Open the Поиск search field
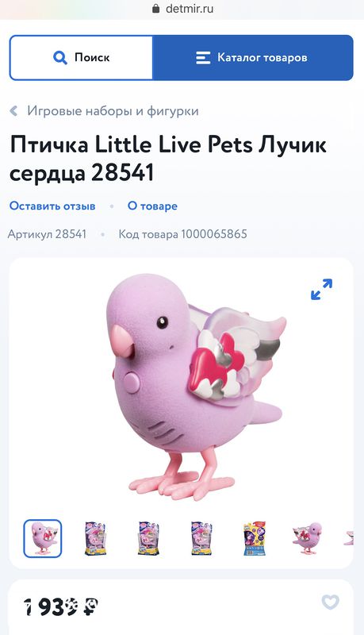 pos(82,57)
